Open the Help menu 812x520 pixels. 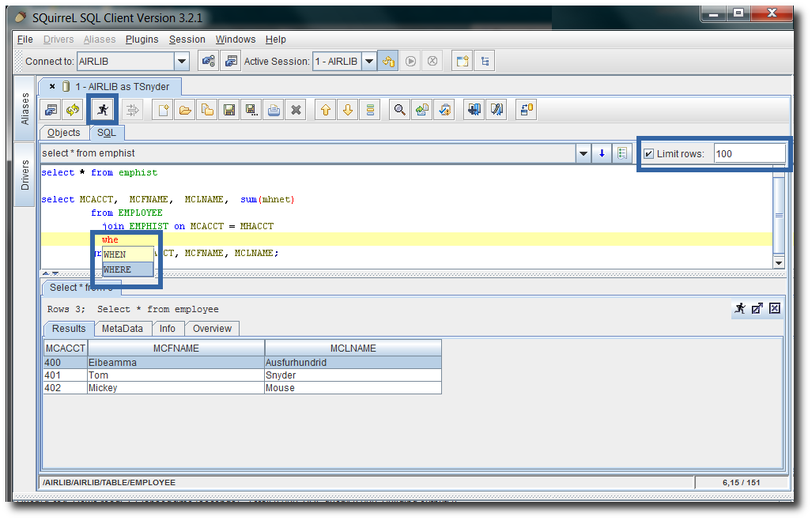(275, 40)
